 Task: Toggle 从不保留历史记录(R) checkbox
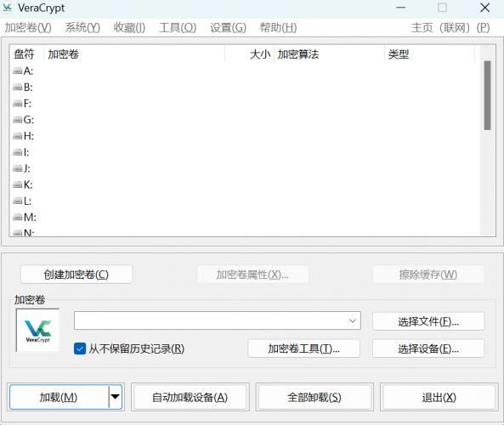(80, 348)
